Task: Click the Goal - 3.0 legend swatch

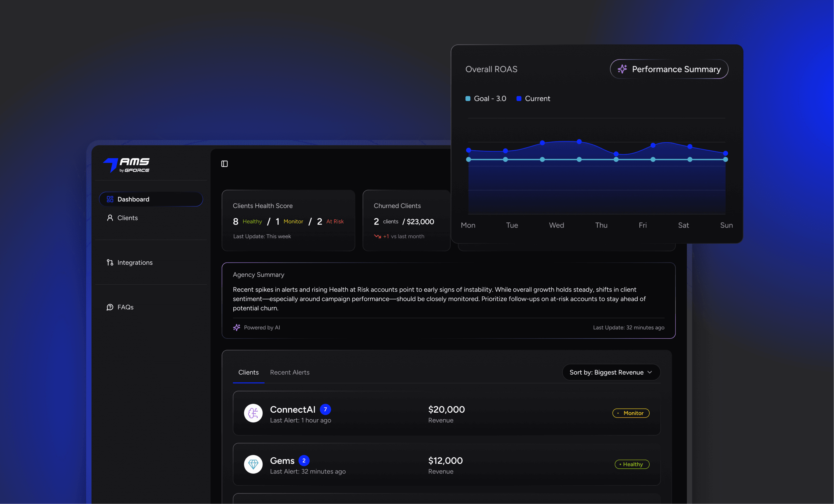Action: (x=468, y=98)
